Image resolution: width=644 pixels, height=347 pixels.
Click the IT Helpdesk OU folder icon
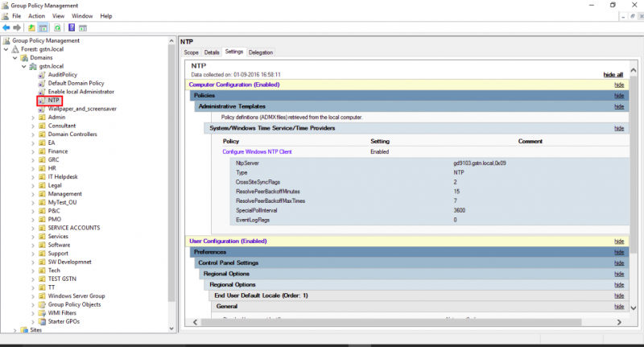[x=42, y=176]
